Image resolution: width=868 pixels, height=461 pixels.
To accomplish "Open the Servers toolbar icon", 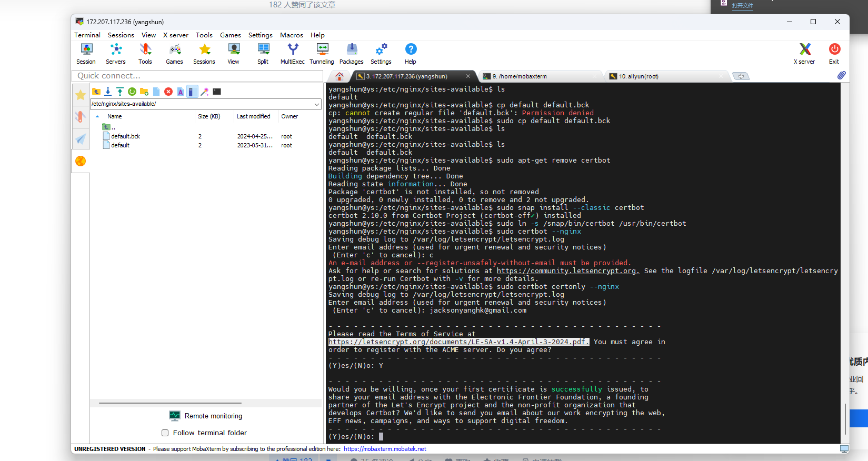I will tap(116, 54).
